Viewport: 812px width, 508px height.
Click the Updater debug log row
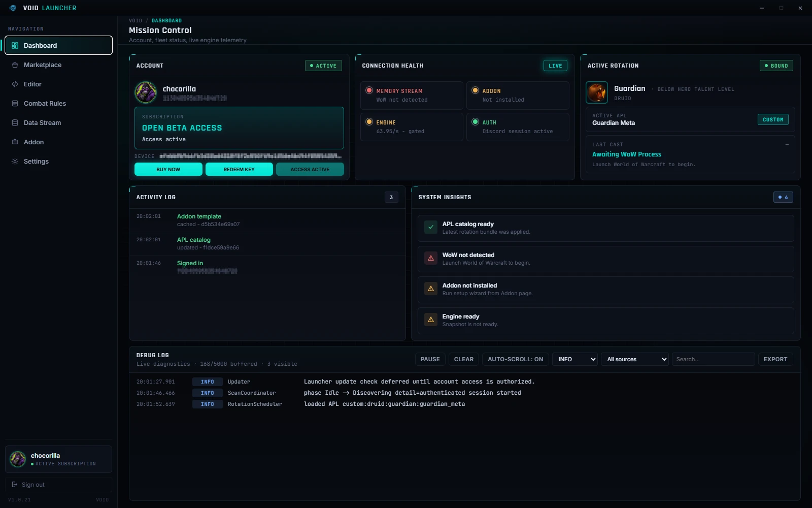[464, 382]
